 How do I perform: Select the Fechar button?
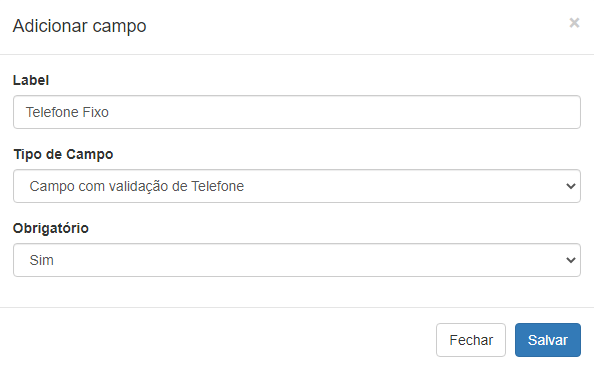point(471,340)
